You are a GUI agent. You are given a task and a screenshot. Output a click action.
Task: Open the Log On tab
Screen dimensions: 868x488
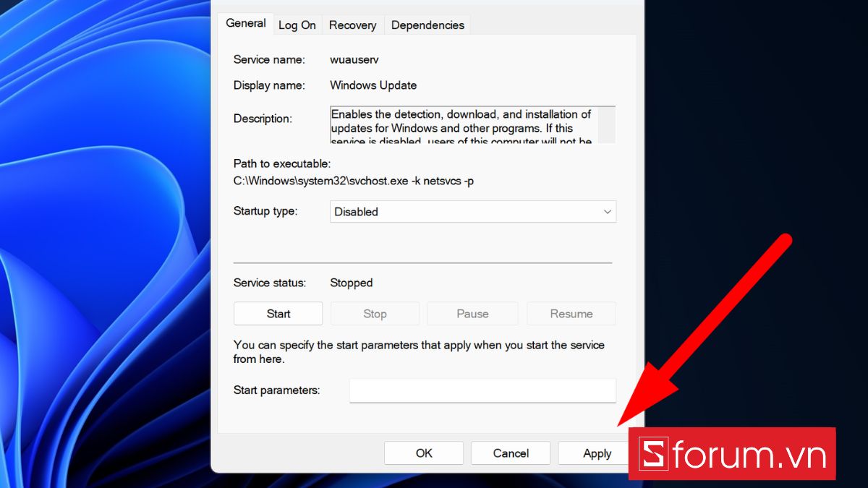tap(297, 25)
